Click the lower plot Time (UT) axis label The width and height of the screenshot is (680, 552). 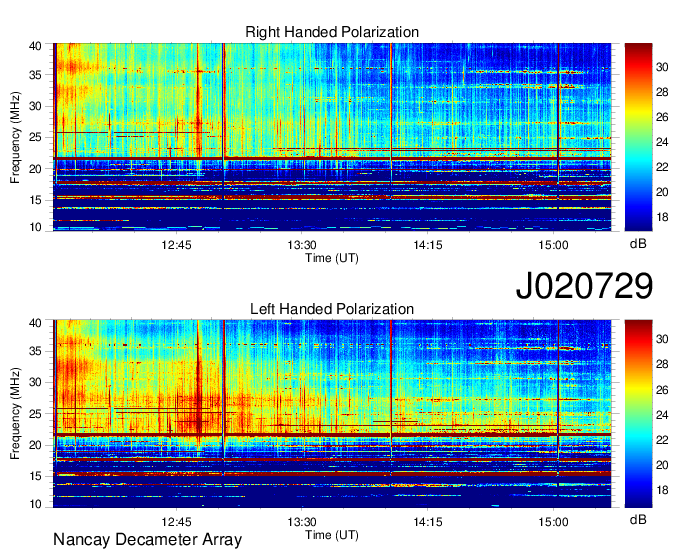(332, 535)
